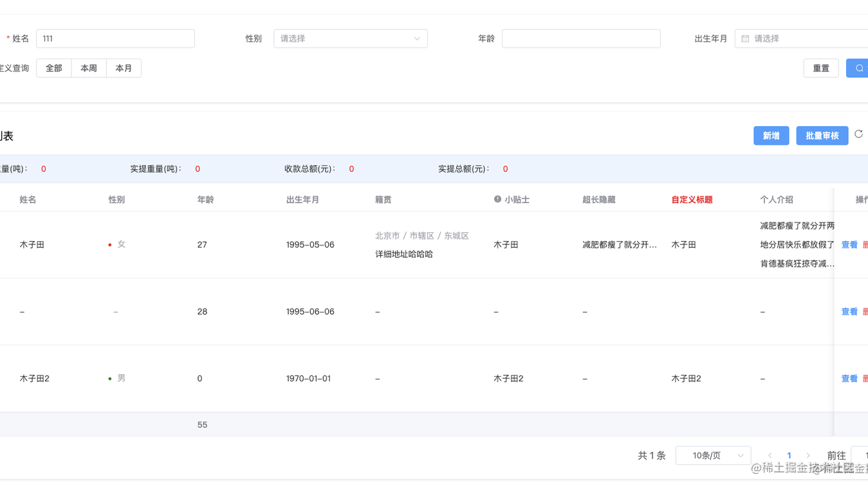Click the 自定义标题 column header

691,199
